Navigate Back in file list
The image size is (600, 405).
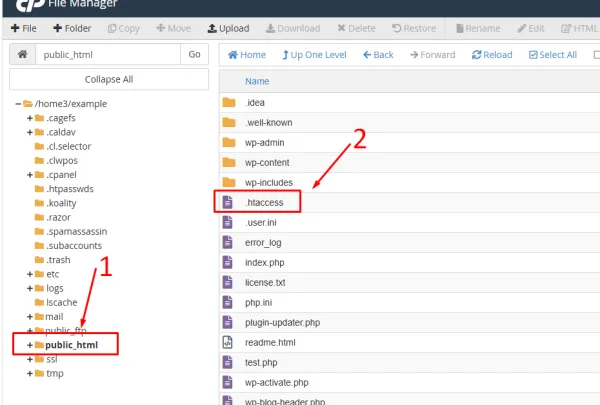coord(378,55)
